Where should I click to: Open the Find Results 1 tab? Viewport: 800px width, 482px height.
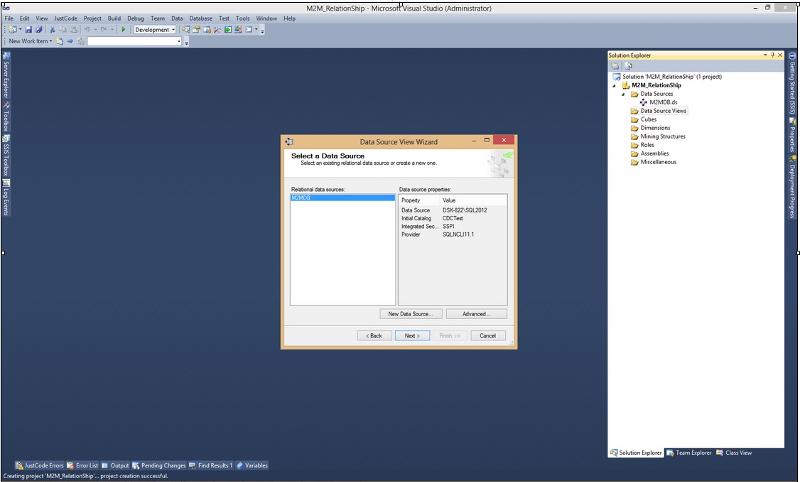tap(211, 465)
